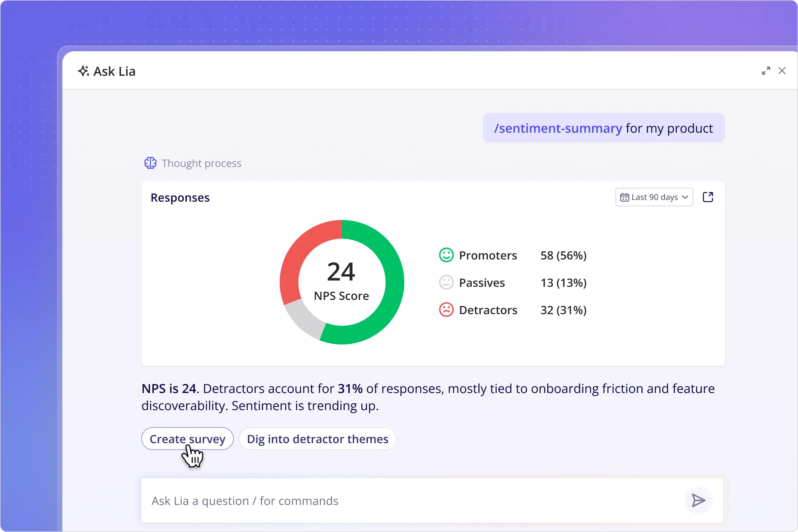The width and height of the screenshot is (798, 532).
Task: Click the send message arrow icon
Action: (698, 500)
